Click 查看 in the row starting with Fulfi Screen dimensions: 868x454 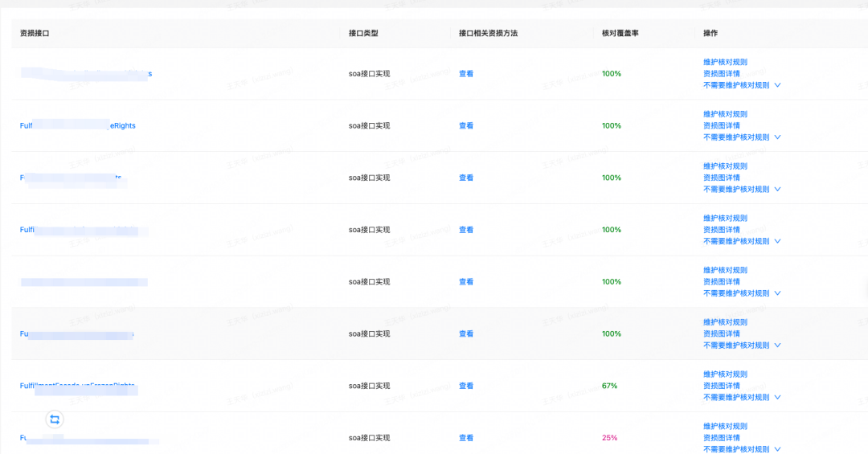[466, 230]
